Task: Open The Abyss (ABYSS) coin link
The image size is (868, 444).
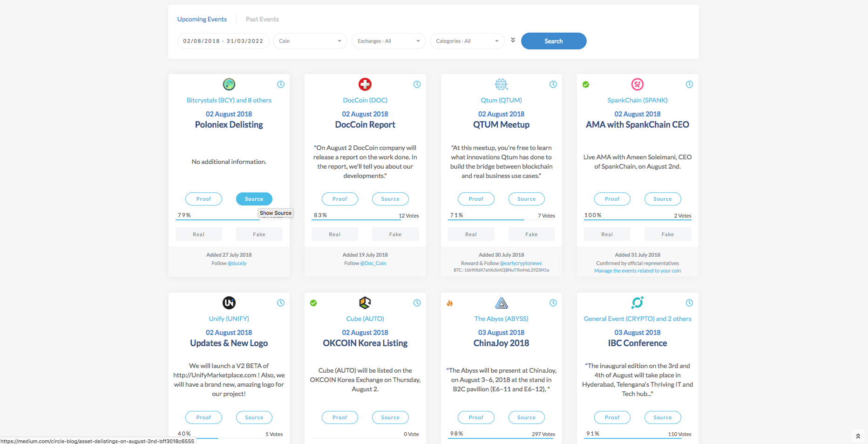Action: [x=502, y=319]
